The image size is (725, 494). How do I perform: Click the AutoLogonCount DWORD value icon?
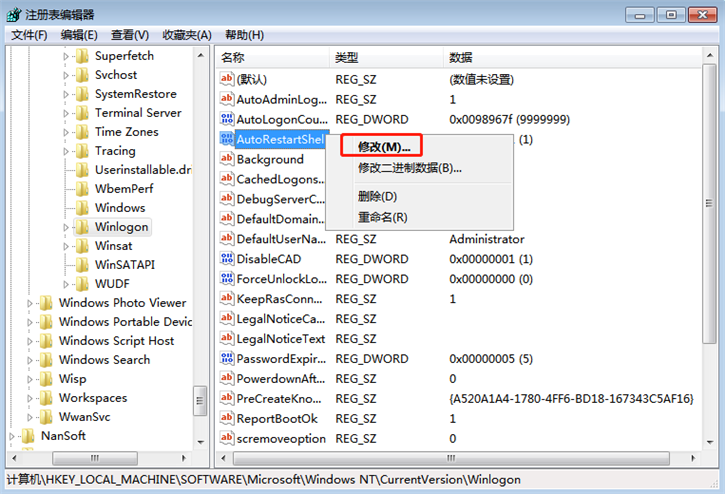click(x=226, y=119)
